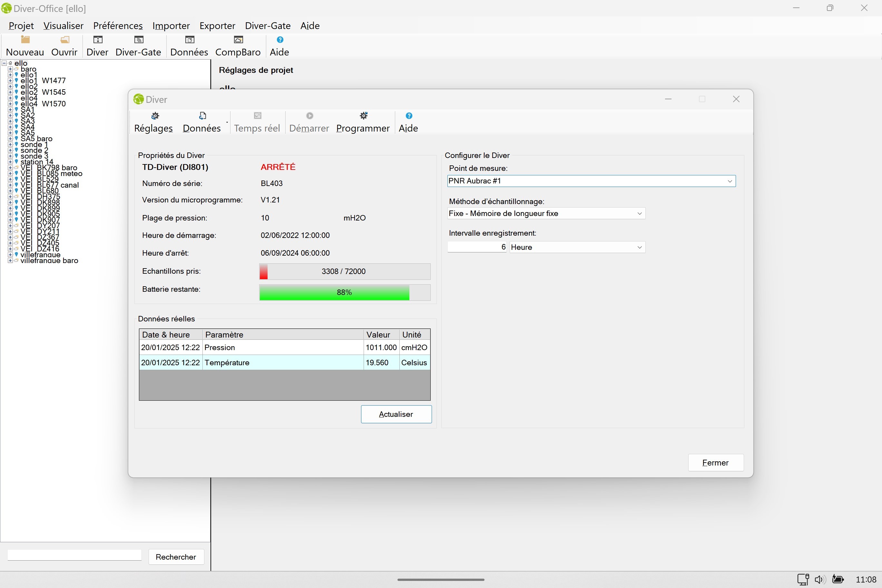Click the Données download icon in Diver dialog

click(x=202, y=122)
